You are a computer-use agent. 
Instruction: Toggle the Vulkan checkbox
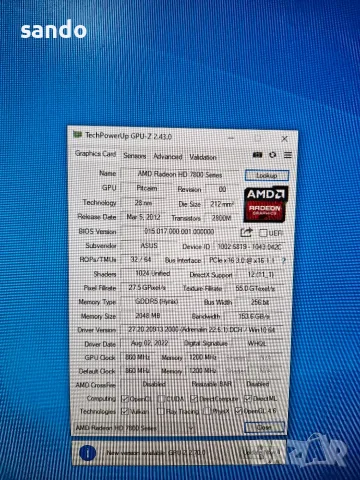(125, 411)
